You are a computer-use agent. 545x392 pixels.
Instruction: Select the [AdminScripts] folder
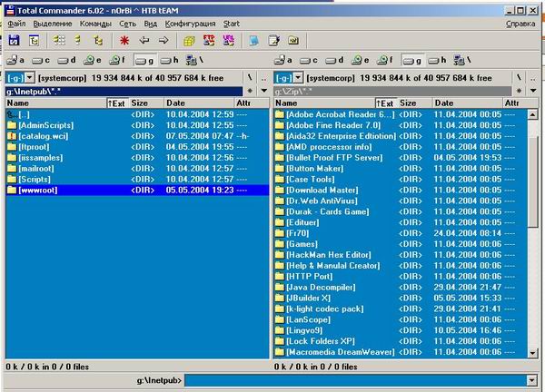click(x=137, y=125)
